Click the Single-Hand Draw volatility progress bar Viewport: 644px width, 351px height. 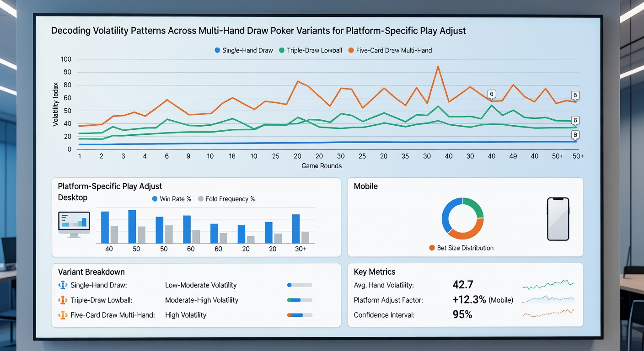coord(300,285)
